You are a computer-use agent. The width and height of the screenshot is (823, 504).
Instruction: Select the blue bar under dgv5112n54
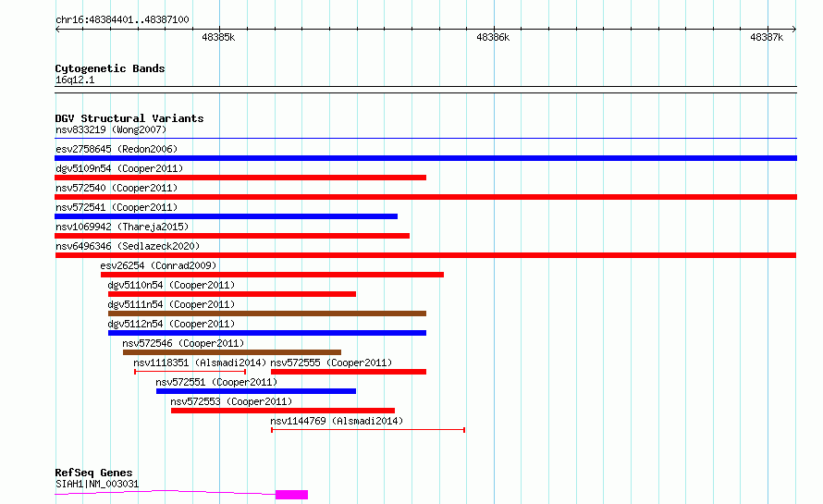click(x=267, y=333)
